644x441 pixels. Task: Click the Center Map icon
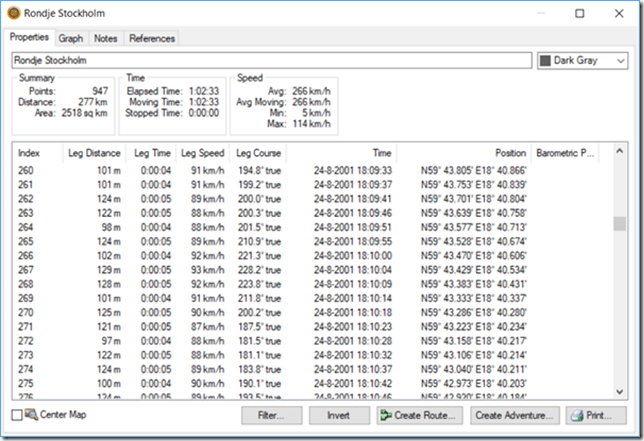(31, 414)
